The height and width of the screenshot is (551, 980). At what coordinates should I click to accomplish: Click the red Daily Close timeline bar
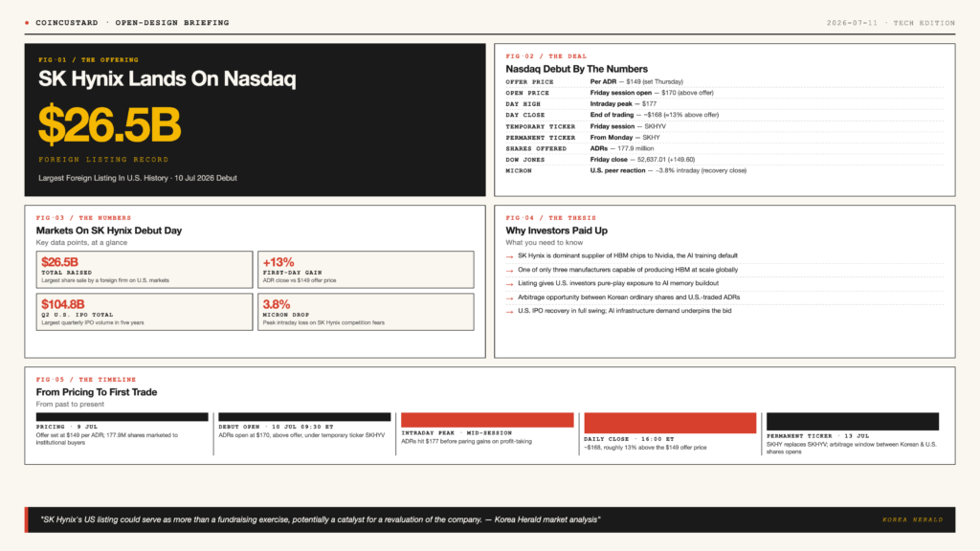coord(670,423)
